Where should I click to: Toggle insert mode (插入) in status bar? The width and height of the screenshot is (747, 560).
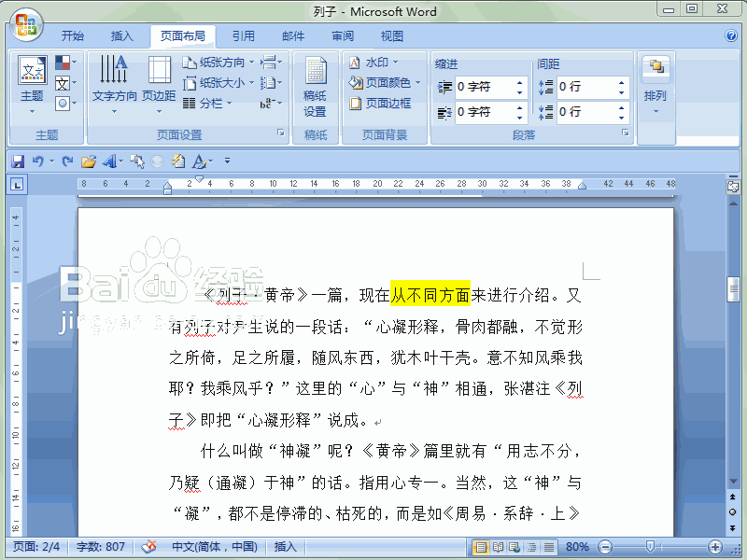(285, 547)
